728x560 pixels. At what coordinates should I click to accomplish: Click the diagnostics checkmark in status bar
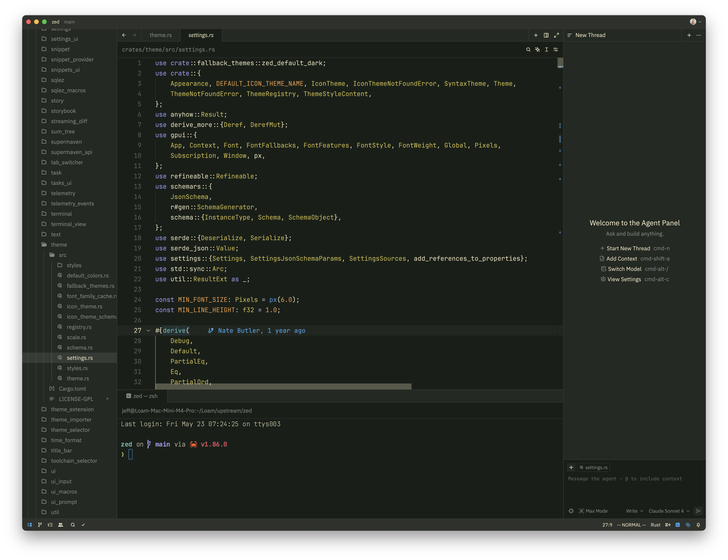tap(83, 525)
